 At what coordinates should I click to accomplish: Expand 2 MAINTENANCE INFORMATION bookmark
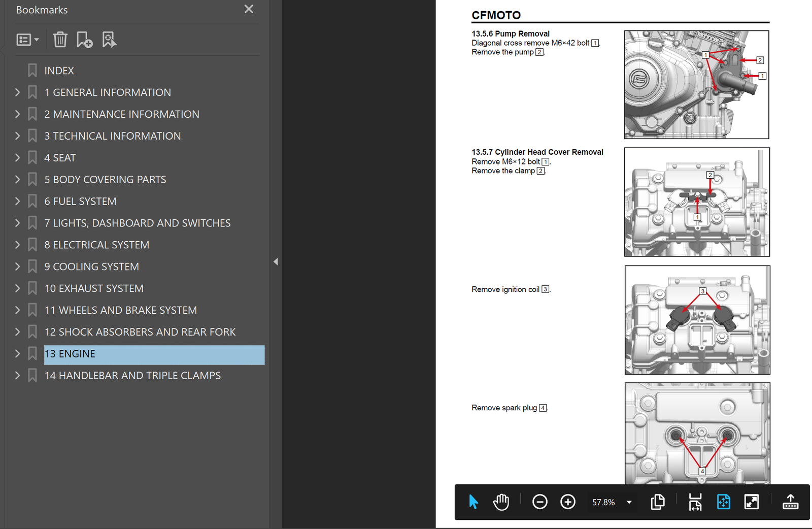click(x=17, y=114)
